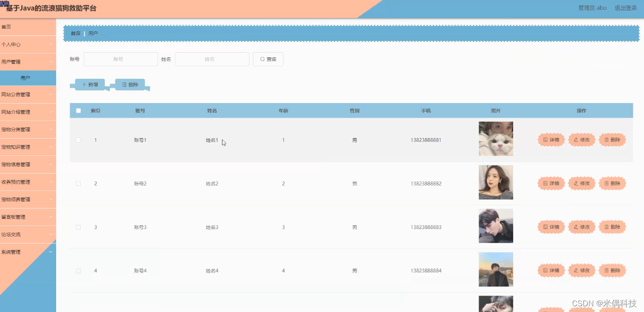The width and height of the screenshot is (644, 312).
Task: Focus the 账号 search input field
Action: [121, 59]
